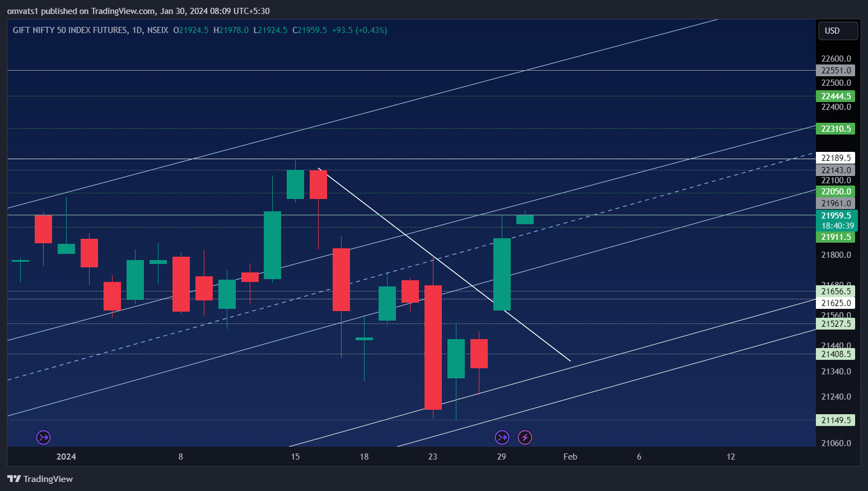Click the current price 21959.5 label

coord(836,216)
